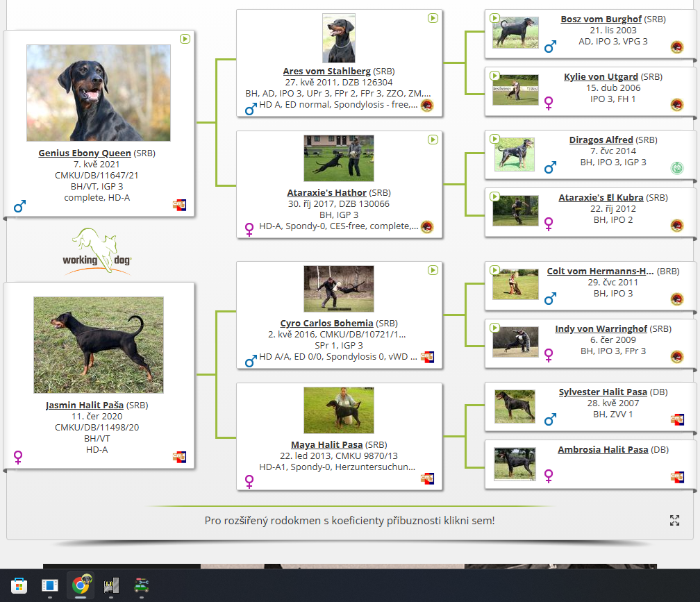Switch to Chrome in the taskbar

pyautogui.click(x=81, y=585)
